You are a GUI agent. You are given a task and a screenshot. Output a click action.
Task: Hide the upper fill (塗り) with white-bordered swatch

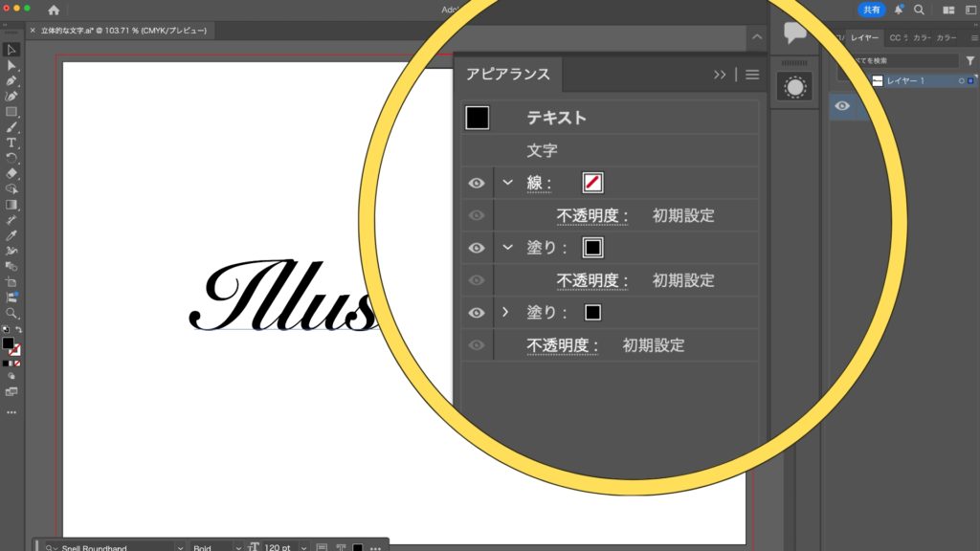pyautogui.click(x=476, y=248)
